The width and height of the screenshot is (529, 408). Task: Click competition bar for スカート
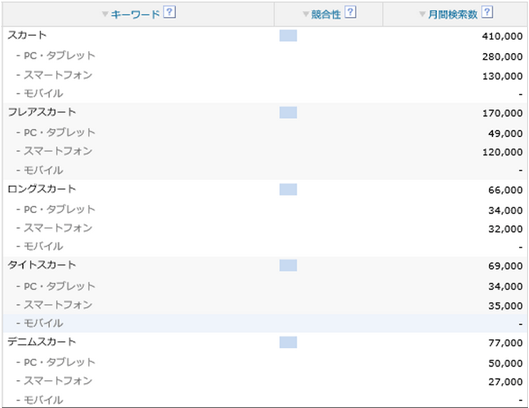click(288, 36)
